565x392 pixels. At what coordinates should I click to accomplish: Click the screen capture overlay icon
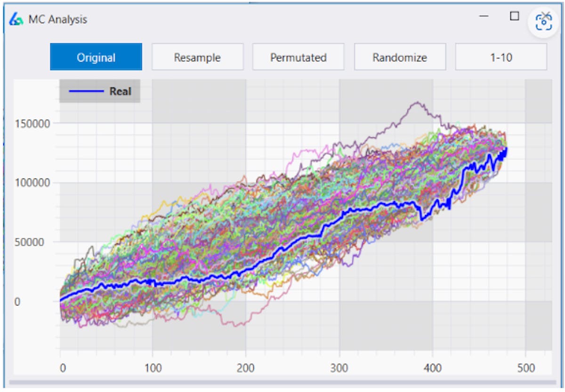[x=545, y=21]
